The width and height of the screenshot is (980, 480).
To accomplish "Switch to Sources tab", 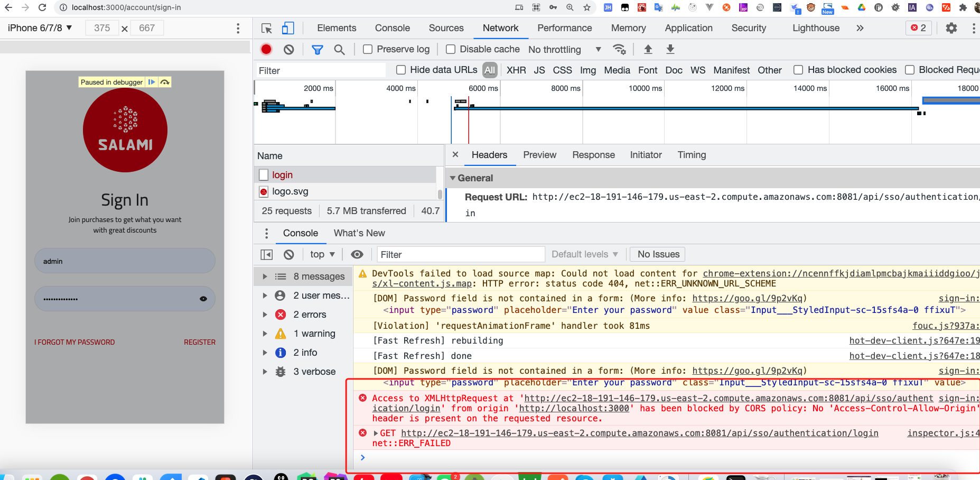I will pyautogui.click(x=446, y=28).
